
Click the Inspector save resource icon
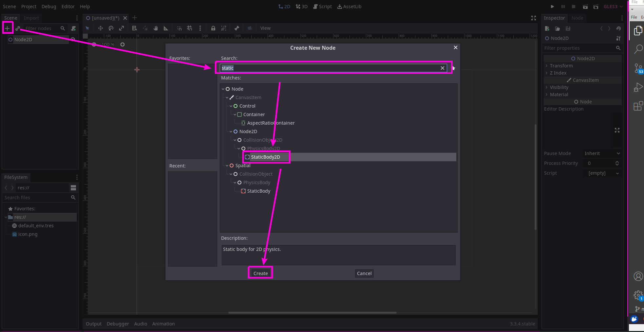[568, 28]
